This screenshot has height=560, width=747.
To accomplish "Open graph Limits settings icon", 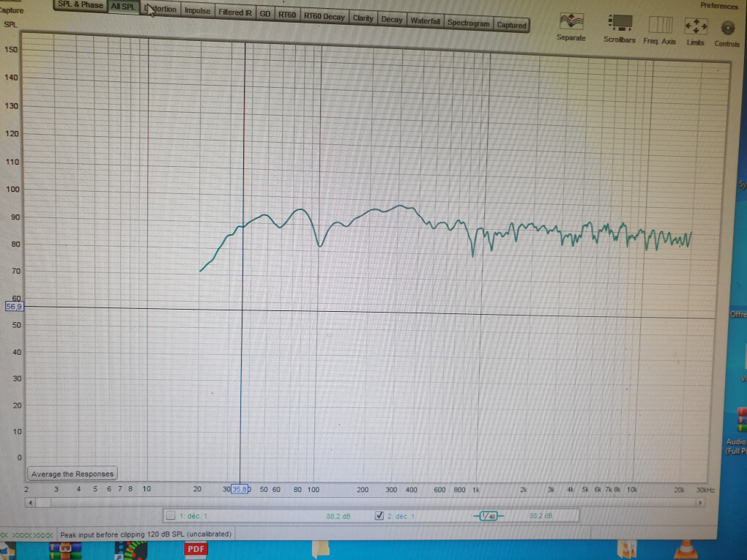I will [x=696, y=26].
